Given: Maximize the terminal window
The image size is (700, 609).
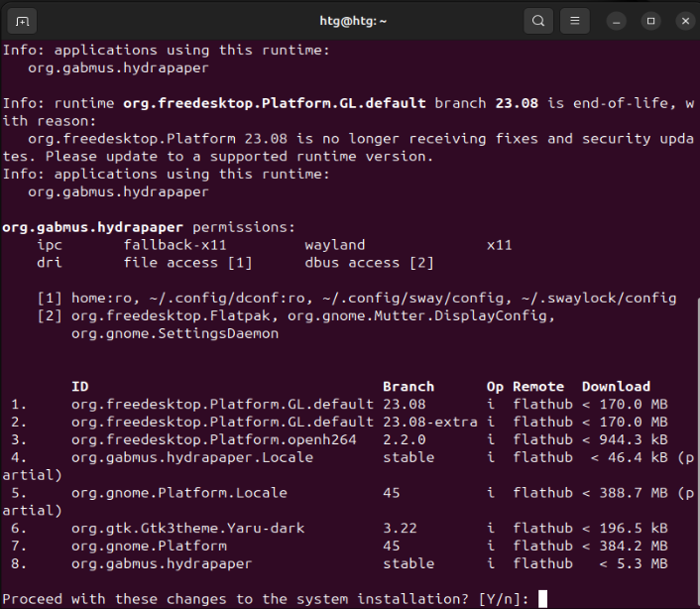Looking at the screenshot, I should pos(650,21).
